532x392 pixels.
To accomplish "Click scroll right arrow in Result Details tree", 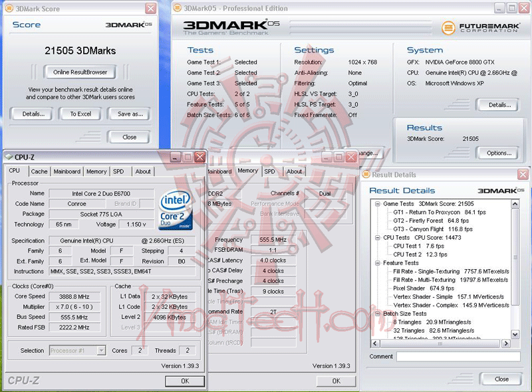I will pos(506,343).
